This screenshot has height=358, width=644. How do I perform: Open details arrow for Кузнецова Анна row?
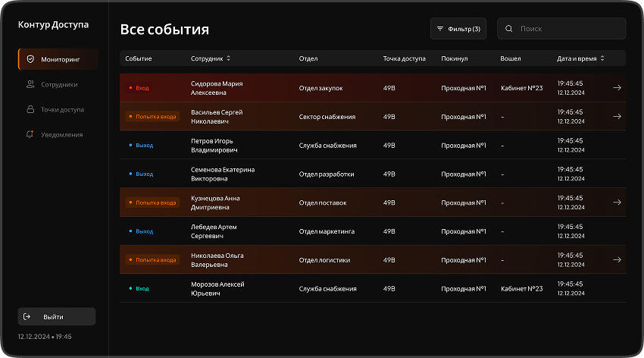click(x=617, y=203)
